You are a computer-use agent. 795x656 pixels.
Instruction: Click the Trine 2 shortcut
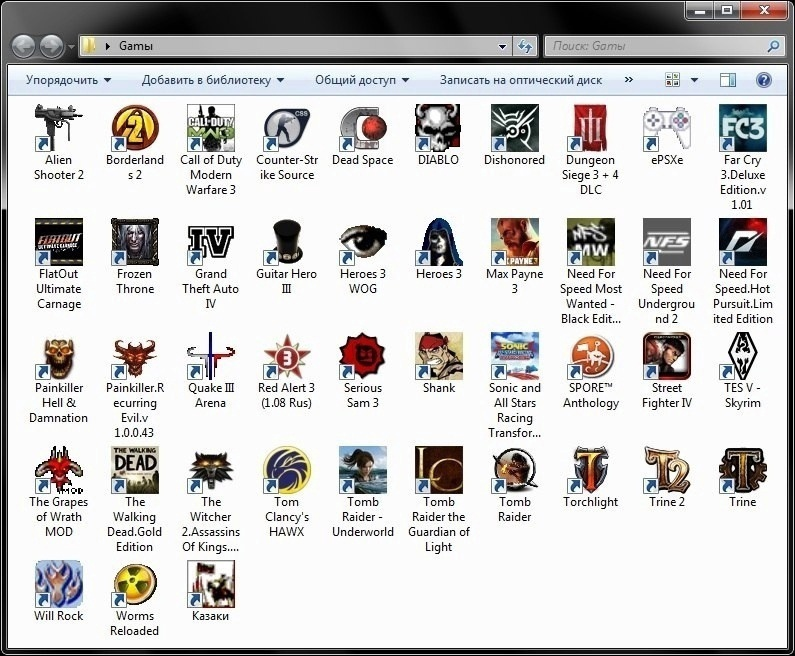(667, 470)
